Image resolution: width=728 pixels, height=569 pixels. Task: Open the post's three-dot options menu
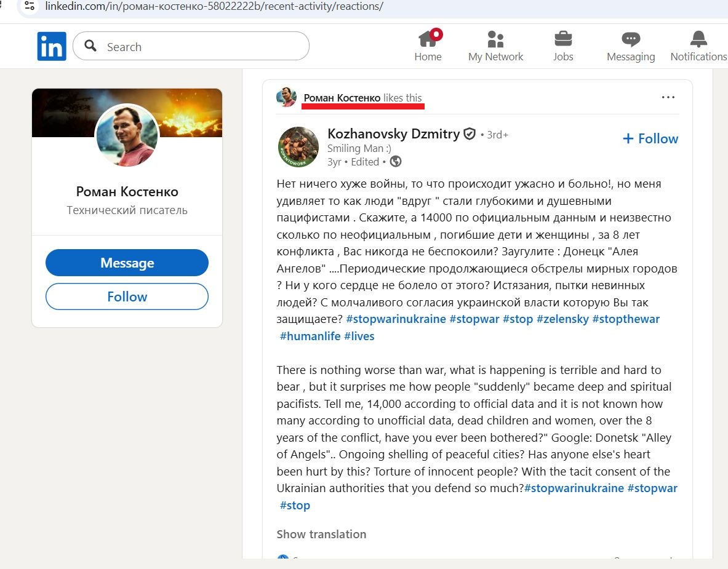(668, 97)
